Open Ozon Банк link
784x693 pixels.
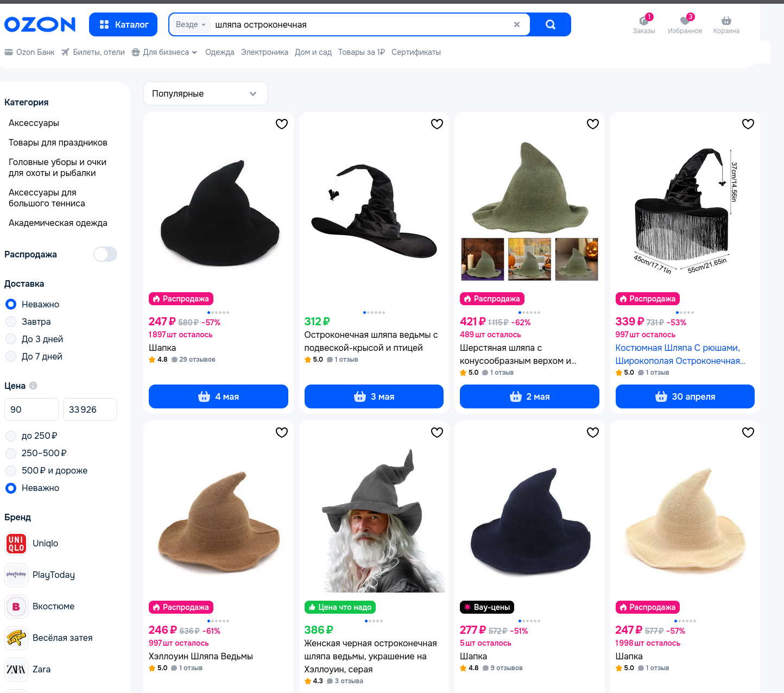30,52
